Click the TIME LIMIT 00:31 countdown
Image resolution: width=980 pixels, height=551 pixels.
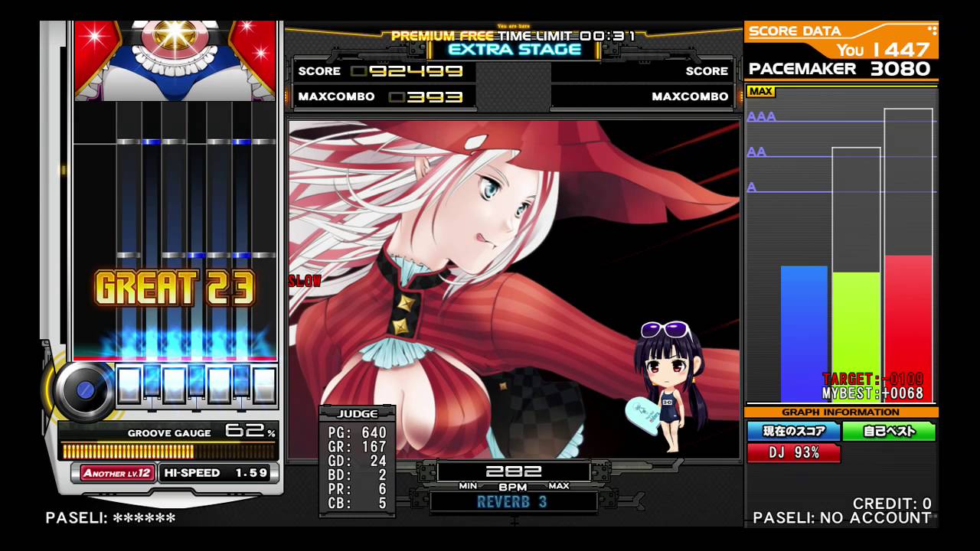click(x=567, y=36)
